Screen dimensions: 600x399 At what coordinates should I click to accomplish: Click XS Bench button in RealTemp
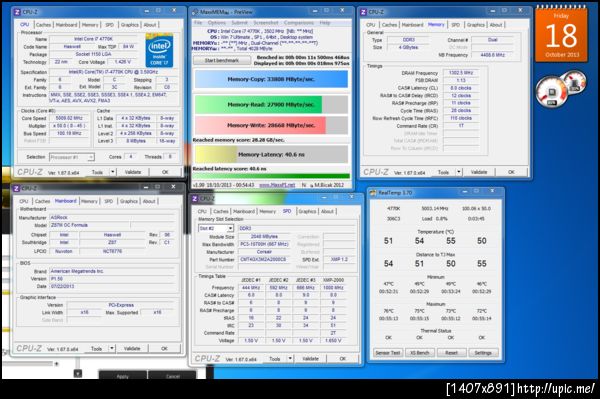420,353
